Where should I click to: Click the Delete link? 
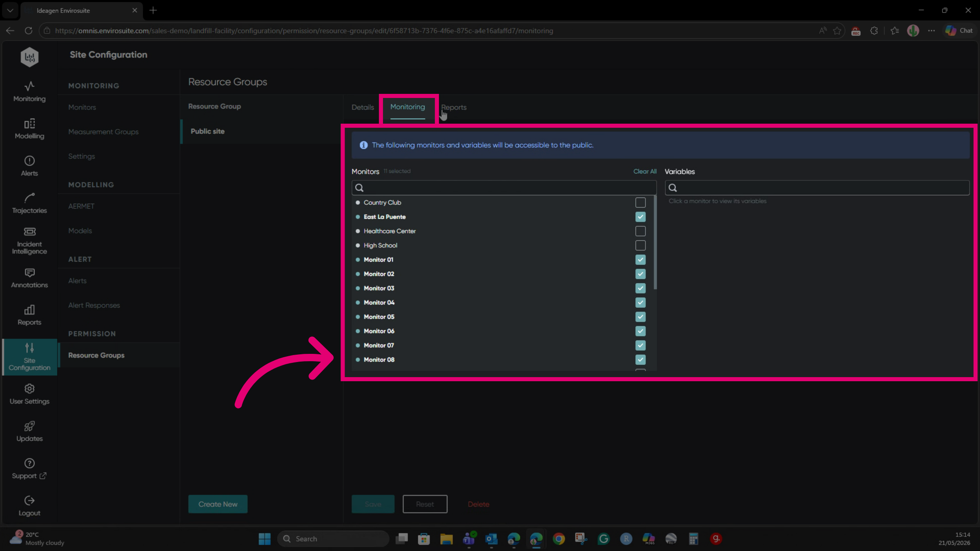point(479,504)
